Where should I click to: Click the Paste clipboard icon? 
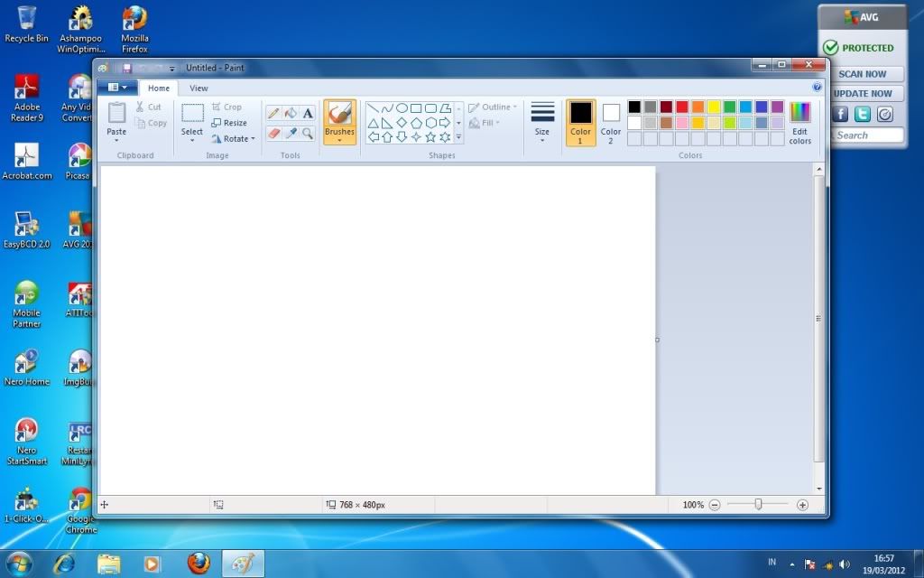point(116,113)
